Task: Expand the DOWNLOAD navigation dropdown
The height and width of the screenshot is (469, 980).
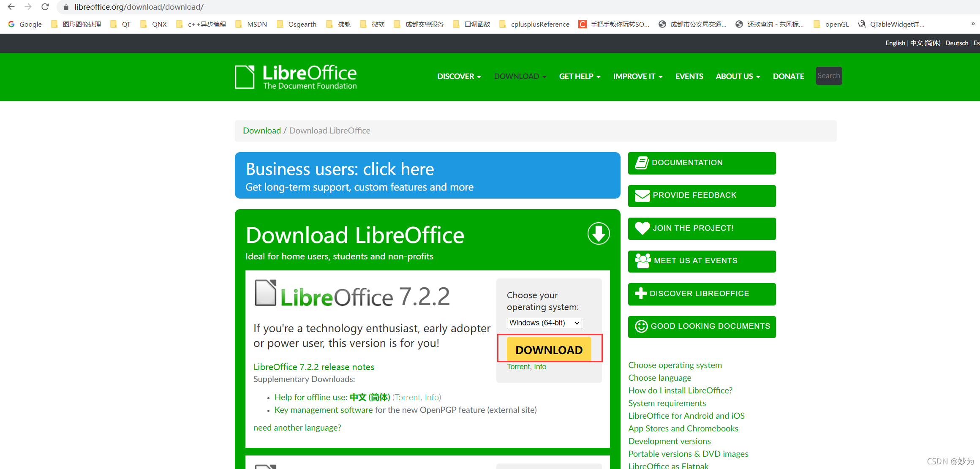Action: (520, 76)
